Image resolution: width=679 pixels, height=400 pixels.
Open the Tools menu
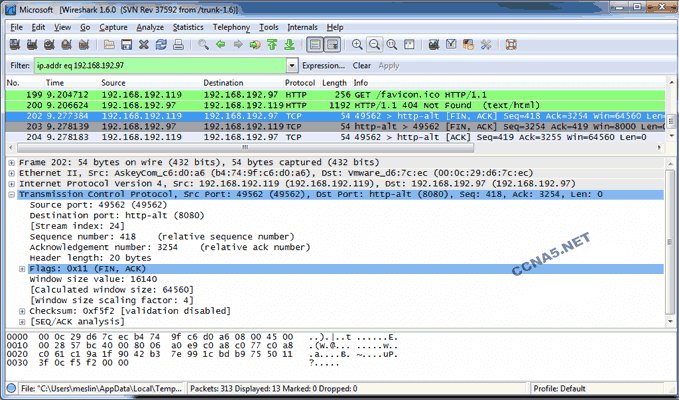pyautogui.click(x=269, y=27)
